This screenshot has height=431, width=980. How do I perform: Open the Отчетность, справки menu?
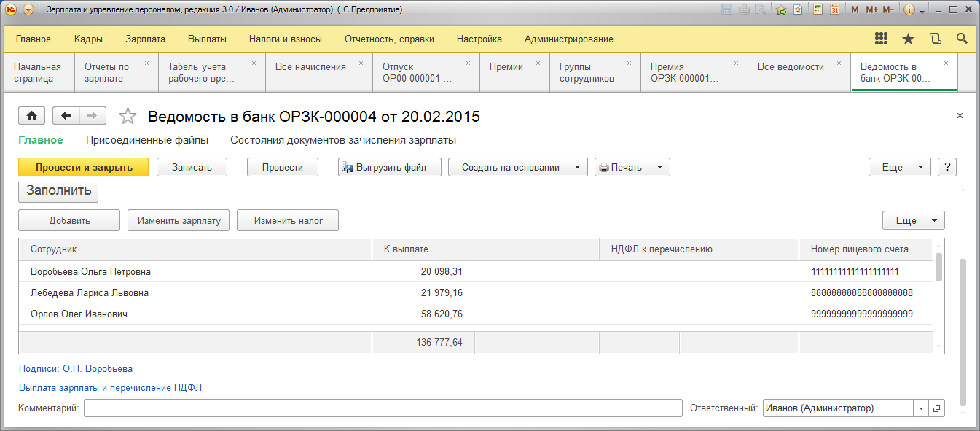click(389, 39)
